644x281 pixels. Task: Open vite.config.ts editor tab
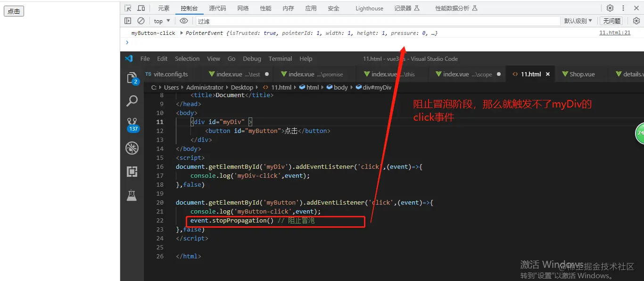coord(167,74)
